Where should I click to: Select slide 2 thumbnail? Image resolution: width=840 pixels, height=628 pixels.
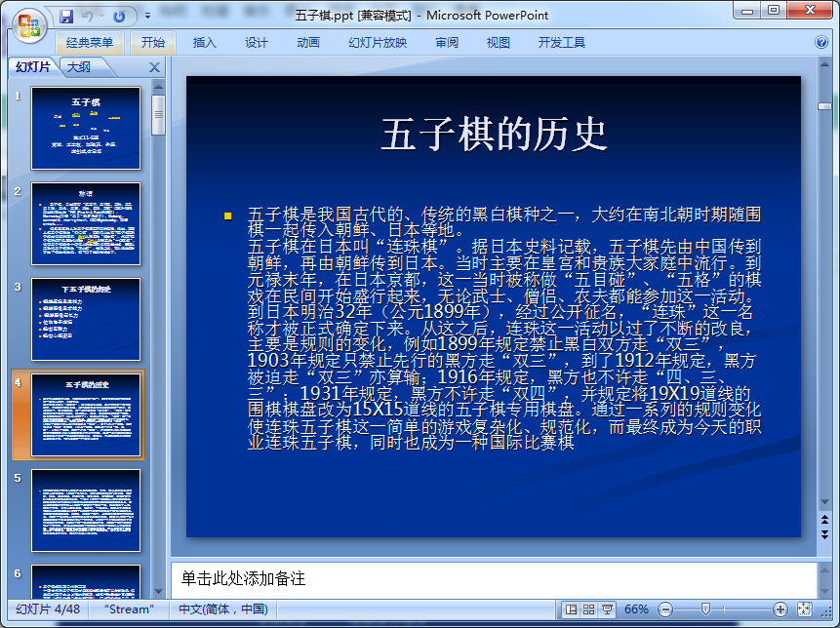[86, 223]
